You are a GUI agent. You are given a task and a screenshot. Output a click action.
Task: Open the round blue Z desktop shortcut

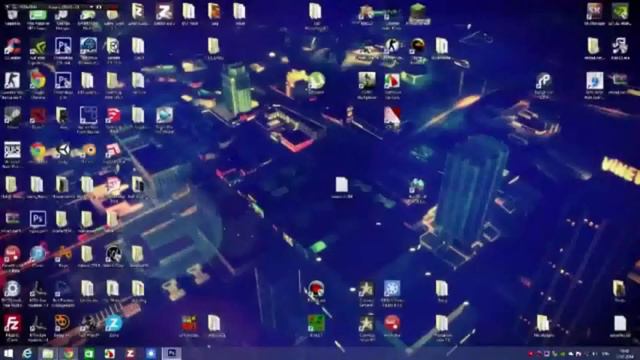(x=113, y=323)
